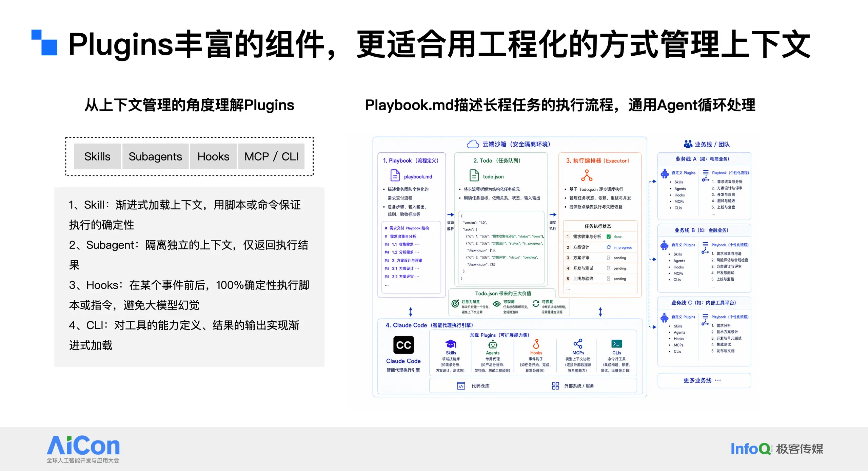Click the observability eye icon
868x471 pixels.
point(496,304)
